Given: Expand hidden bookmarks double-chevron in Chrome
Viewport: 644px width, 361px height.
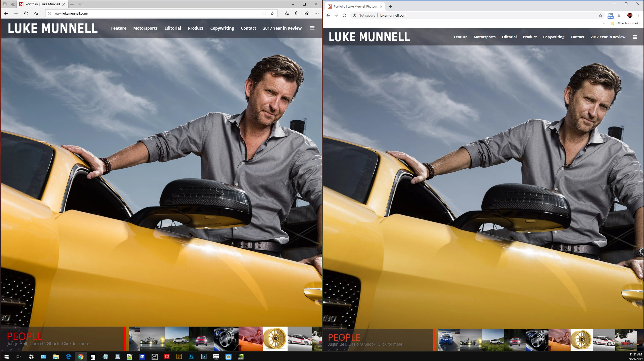Looking at the screenshot, I should click(604, 23).
